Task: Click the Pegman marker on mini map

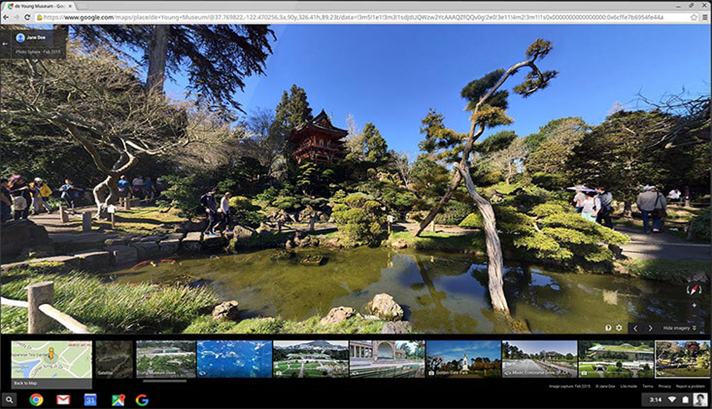Action: point(51,353)
